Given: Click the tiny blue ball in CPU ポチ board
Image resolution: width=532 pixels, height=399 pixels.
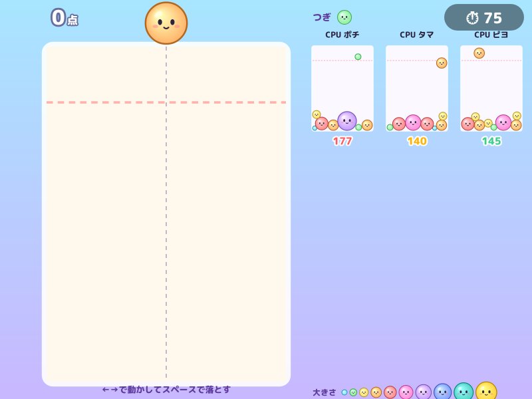Looking at the screenshot, I should pyautogui.click(x=315, y=128).
